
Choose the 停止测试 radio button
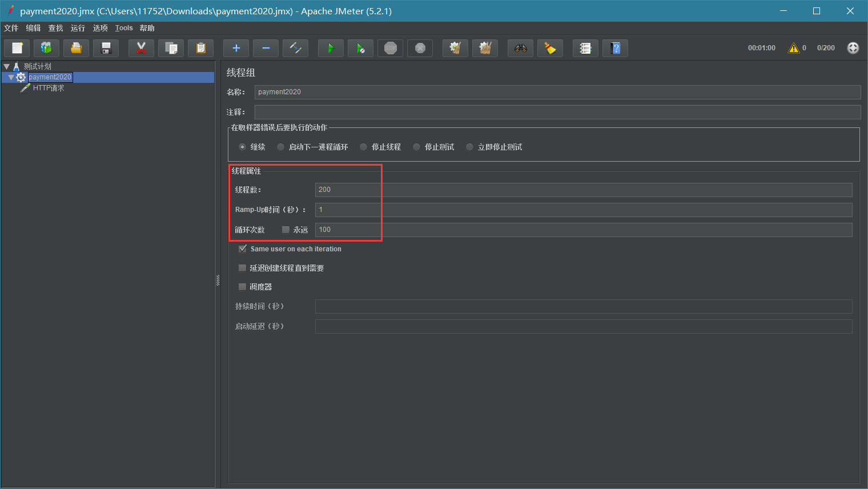tap(416, 147)
